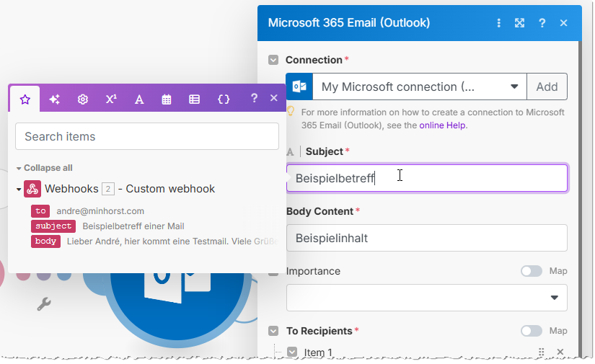This screenshot has height=364, width=595.
Task: Click the Add connection button
Action: pos(547,86)
